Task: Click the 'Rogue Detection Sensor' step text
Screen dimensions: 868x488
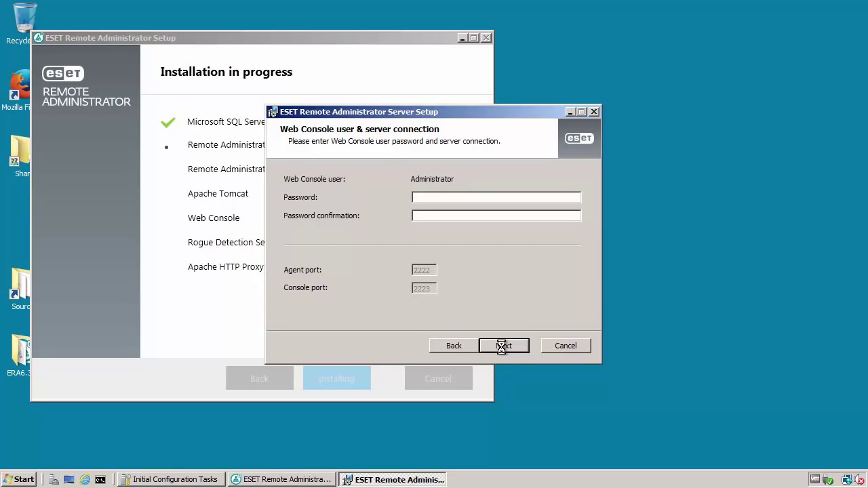Action: pos(226,242)
